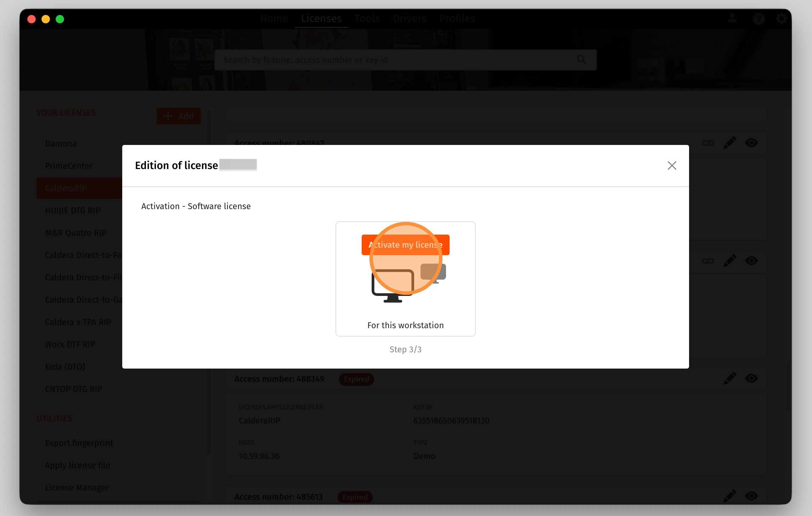The image size is (812, 516).
Task: Open the help question mark icon
Action: click(759, 18)
